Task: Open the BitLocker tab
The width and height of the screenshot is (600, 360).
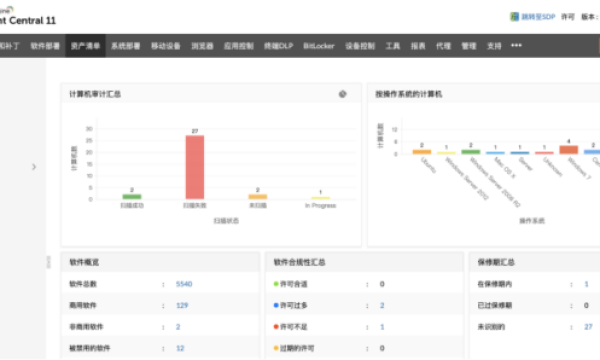Action: 319,46
